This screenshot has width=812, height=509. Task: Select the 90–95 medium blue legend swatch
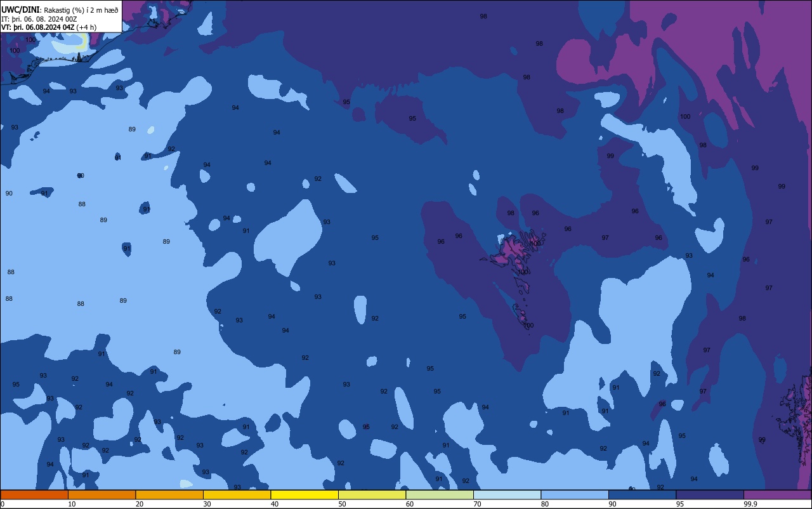(x=642, y=494)
